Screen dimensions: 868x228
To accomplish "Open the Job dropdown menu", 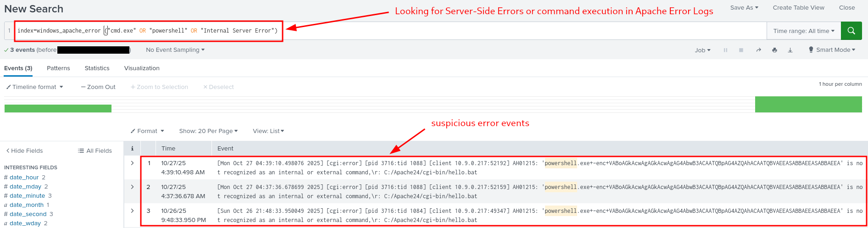I will coord(702,50).
